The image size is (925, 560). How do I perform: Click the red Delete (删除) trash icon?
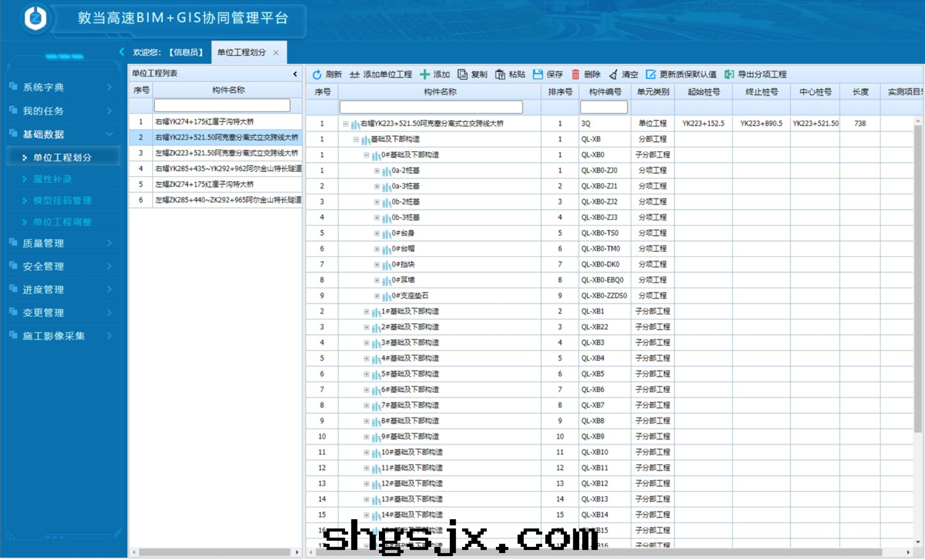click(x=575, y=74)
